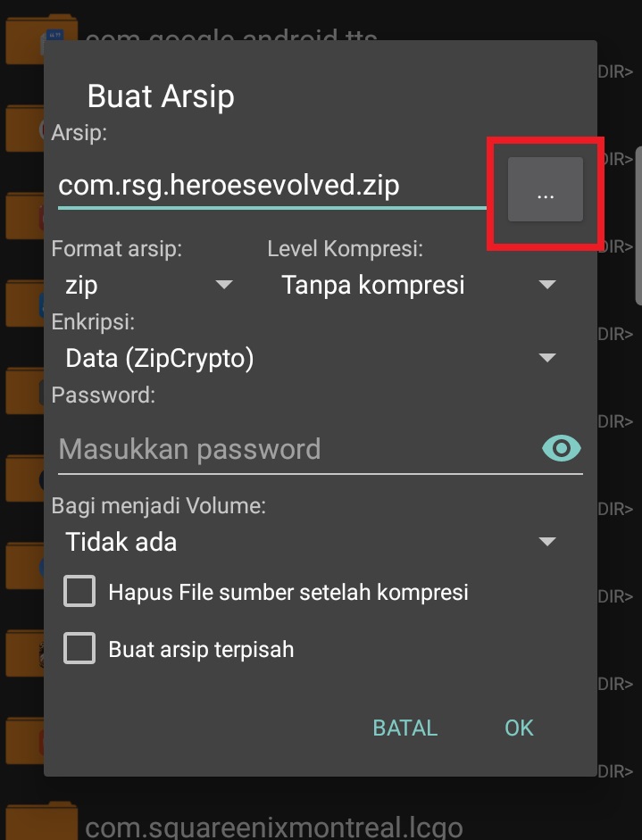Viewport: 642px width, 840px height.
Task: Toggle password visibility eye icon
Action: [561, 448]
